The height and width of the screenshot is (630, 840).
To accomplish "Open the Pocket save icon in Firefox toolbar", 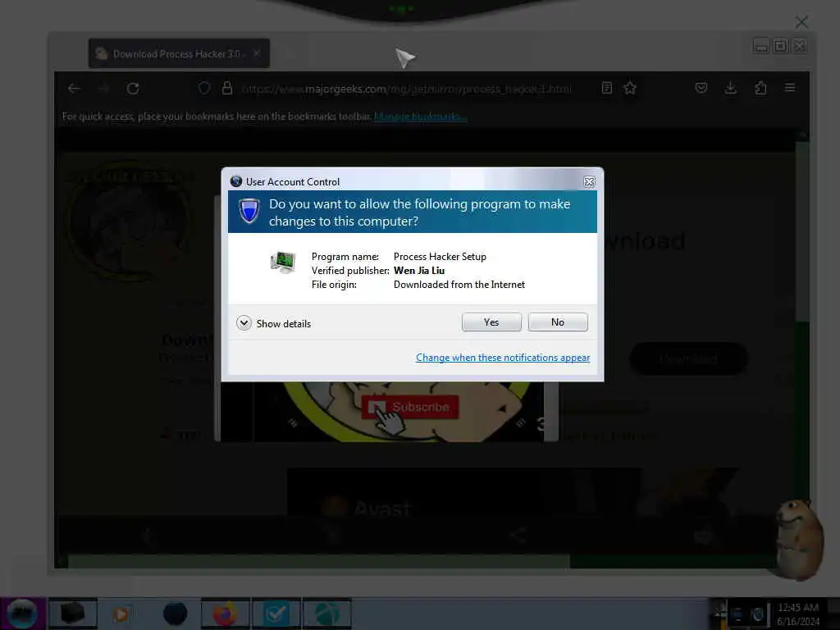I will pyautogui.click(x=701, y=88).
